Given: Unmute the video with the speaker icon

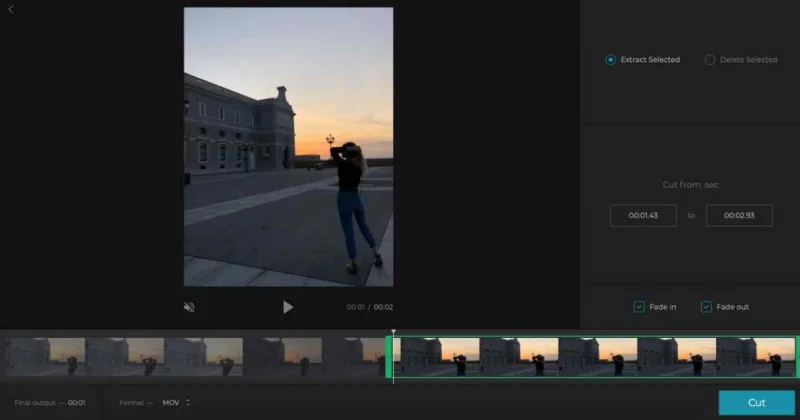Looking at the screenshot, I should (189, 307).
